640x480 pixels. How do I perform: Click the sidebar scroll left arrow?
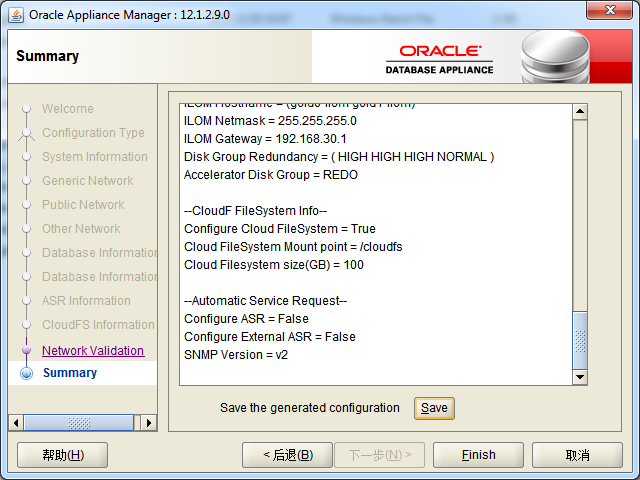click(16, 422)
